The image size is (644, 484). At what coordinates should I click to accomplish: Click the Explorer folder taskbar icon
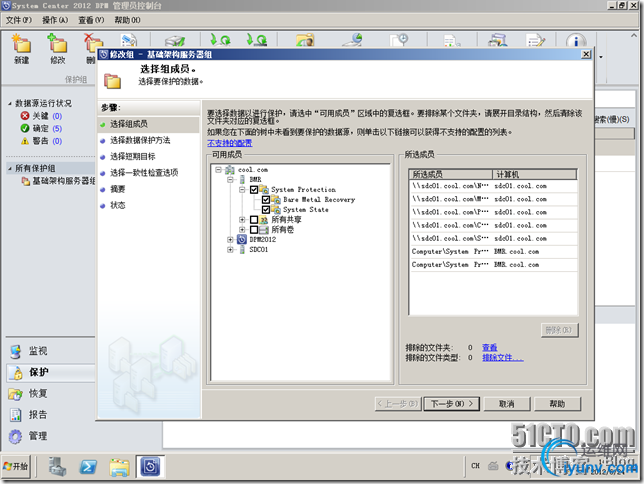click(x=119, y=467)
